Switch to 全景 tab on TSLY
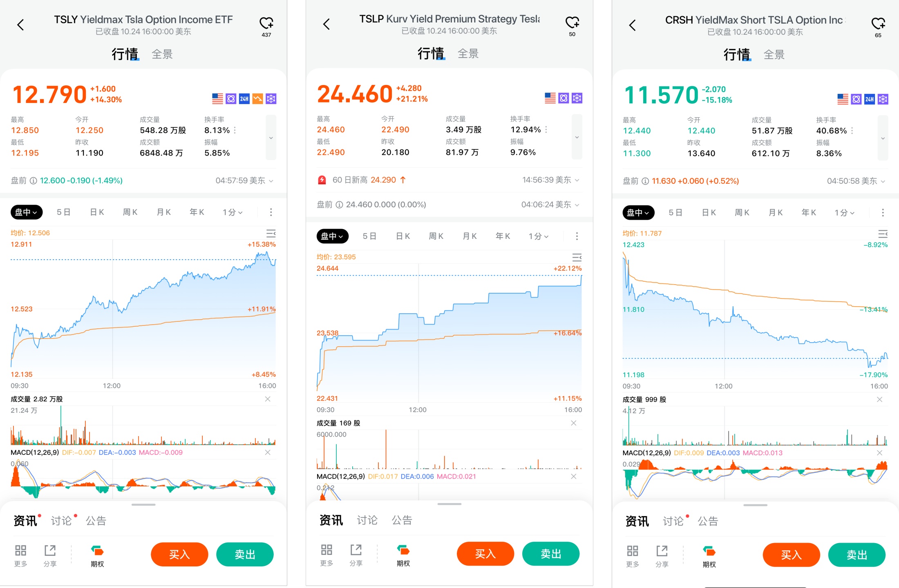 [162, 54]
